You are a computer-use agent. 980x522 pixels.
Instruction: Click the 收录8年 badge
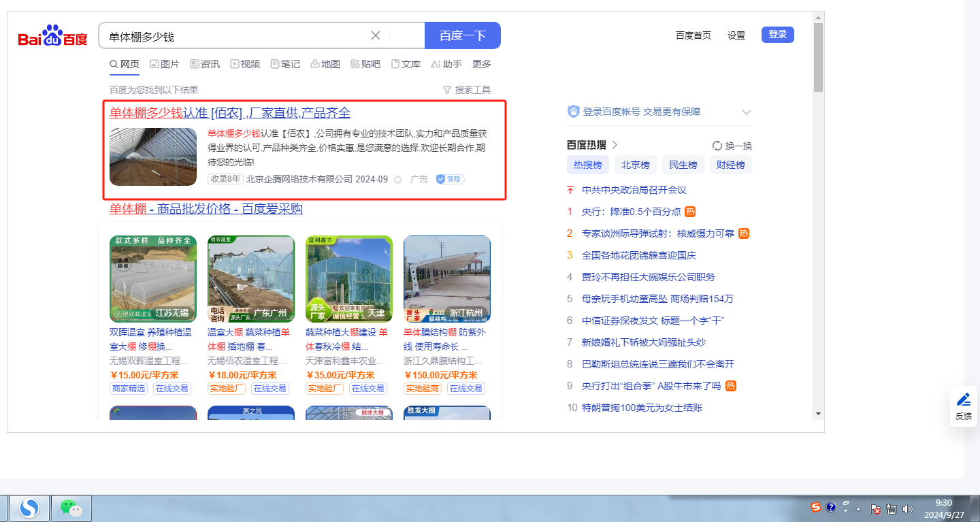[225, 179]
